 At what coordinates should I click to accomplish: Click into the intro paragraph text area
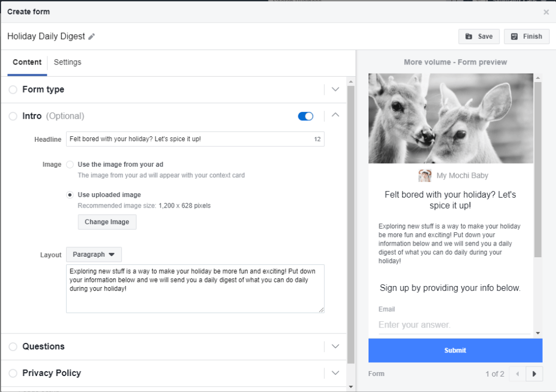pyautogui.click(x=195, y=289)
